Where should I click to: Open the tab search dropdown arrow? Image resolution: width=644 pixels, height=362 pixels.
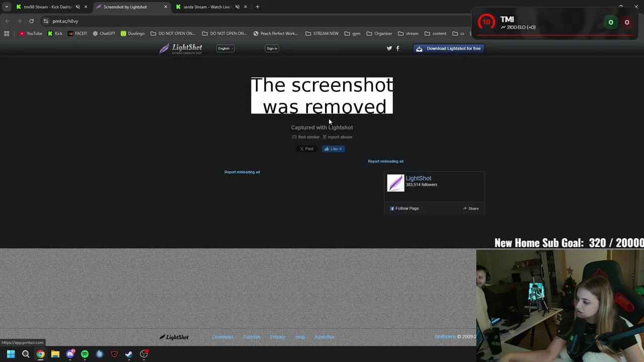tap(6, 7)
